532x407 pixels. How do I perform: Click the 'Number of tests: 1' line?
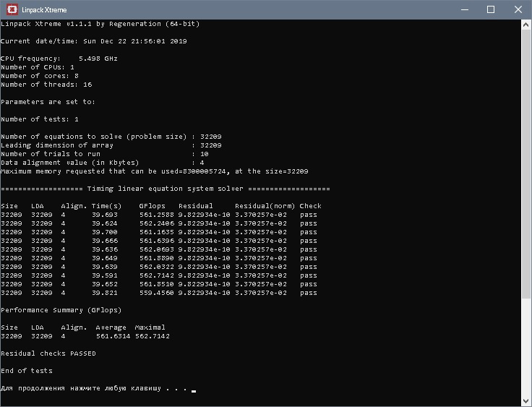coord(40,119)
